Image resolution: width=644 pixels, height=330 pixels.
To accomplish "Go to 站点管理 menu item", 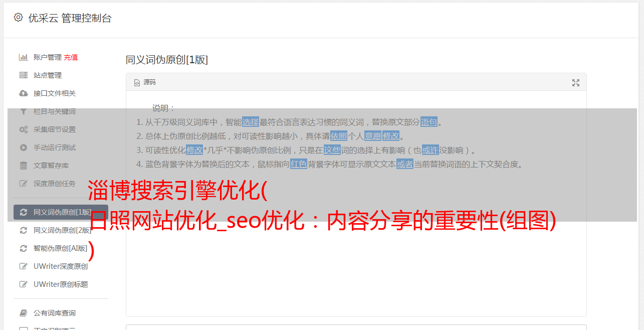I will pyautogui.click(x=48, y=75).
